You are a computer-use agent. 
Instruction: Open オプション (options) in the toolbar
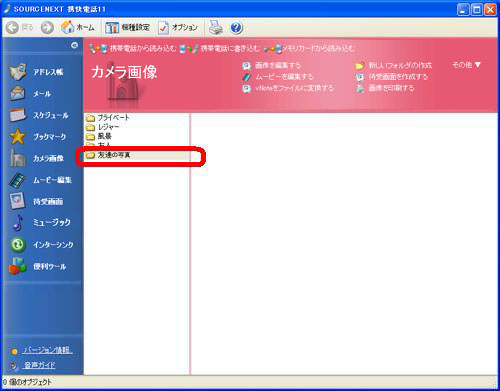[x=178, y=27]
